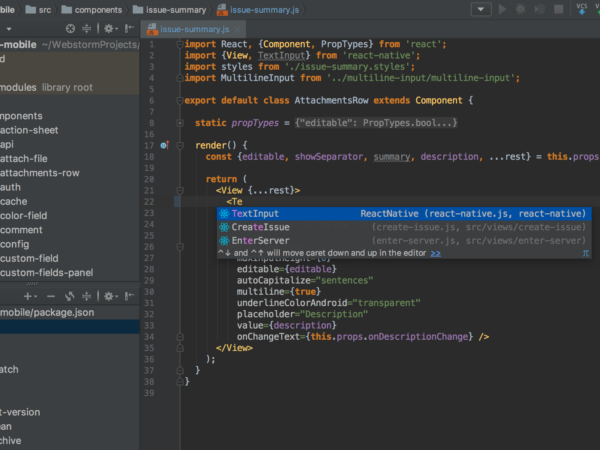Select the issue-summary.js editor tab
The width and height of the screenshot is (600, 450).
194,29
